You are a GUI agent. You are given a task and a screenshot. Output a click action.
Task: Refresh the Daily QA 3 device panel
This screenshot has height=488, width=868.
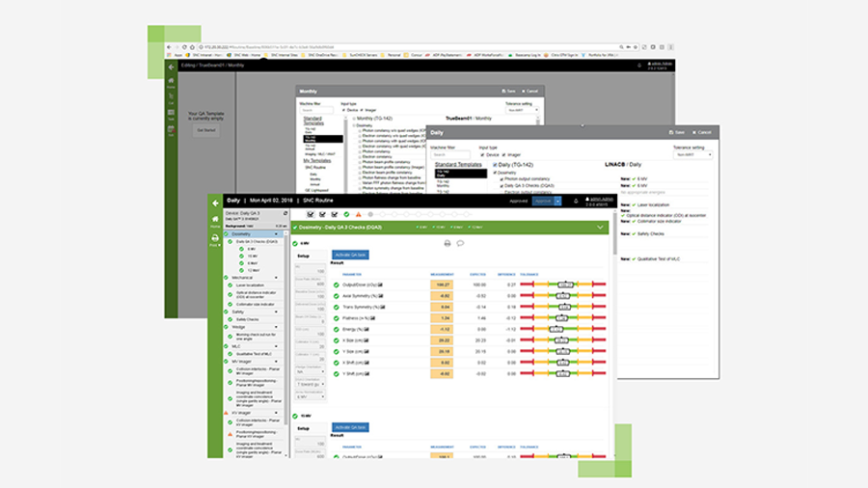[285, 211]
